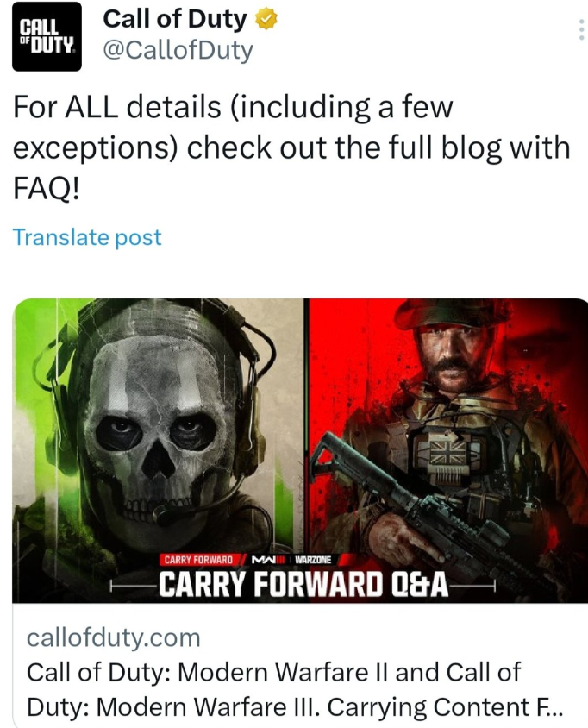Screen dimensions: 588x728
Task: Click the MWIII logo in banner
Action: click(268, 560)
